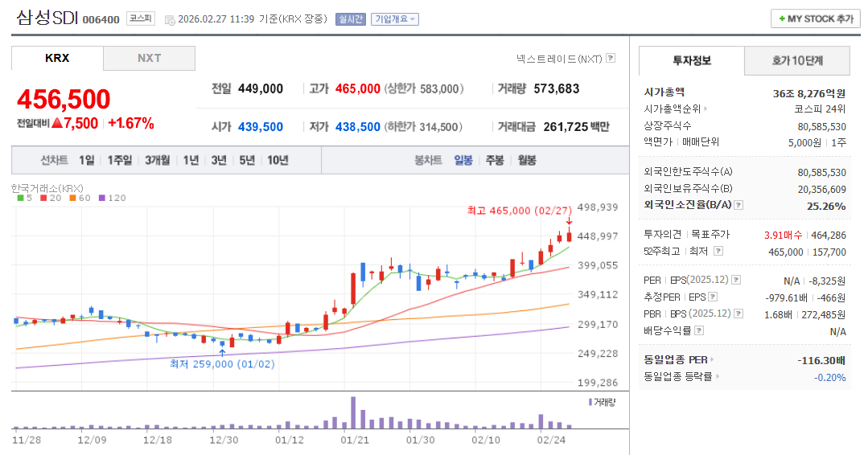Click the help icon next to 52주최고 최저
The width and height of the screenshot is (868, 455).
tap(718, 251)
